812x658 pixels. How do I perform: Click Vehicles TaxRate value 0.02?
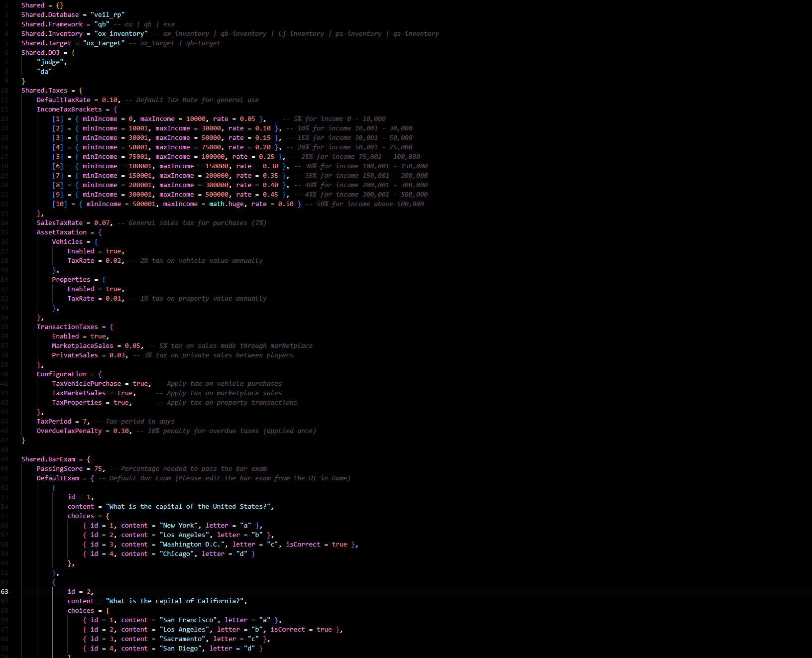tap(114, 260)
